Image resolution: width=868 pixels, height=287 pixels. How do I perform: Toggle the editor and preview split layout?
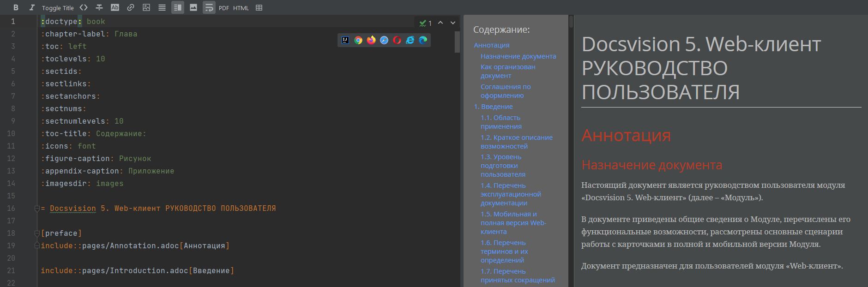(178, 7)
